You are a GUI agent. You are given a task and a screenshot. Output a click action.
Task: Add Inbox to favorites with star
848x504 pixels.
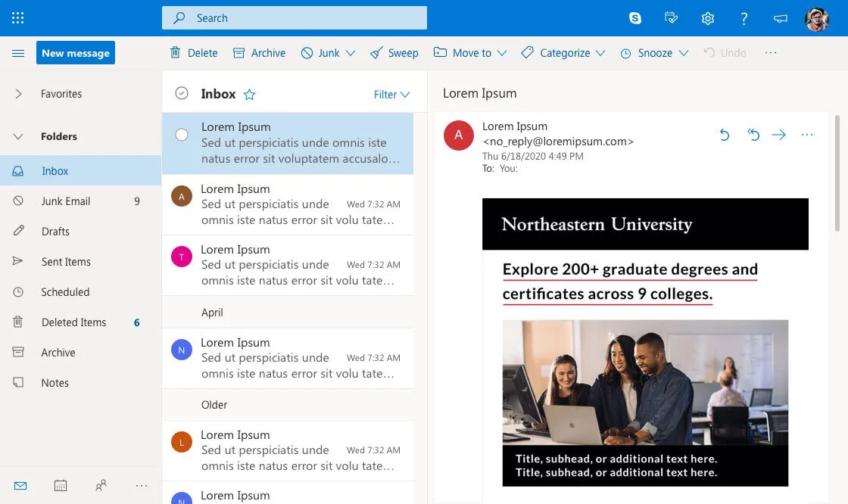(249, 95)
